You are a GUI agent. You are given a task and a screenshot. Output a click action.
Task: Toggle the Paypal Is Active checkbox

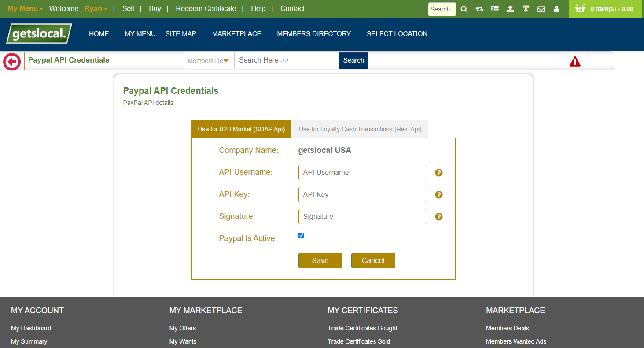[x=302, y=235]
